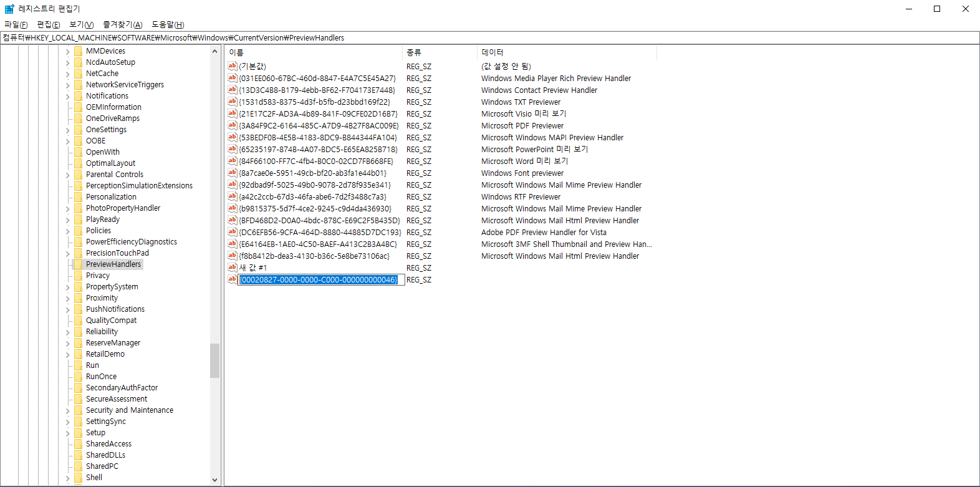980x487 pixels.
Task: Click the icon of the {65235197-874B-4A07-BDC5-E65EA825B718} value
Action: [233, 149]
